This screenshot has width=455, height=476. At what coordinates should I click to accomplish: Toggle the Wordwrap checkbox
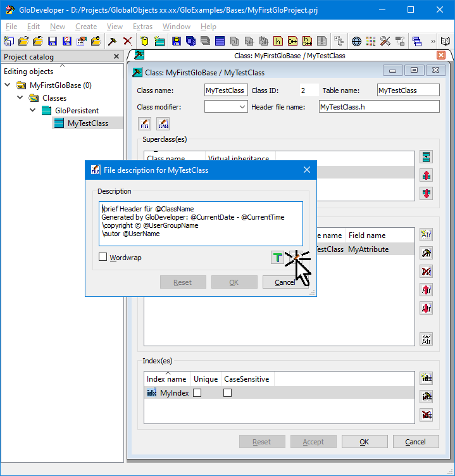point(103,257)
